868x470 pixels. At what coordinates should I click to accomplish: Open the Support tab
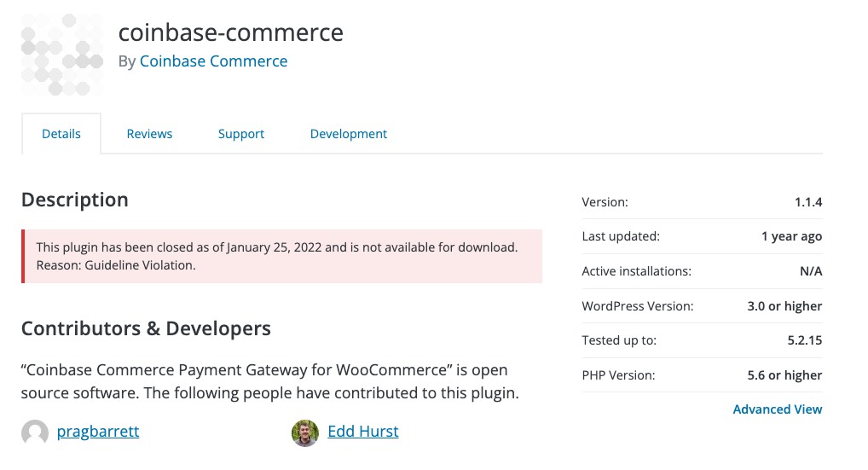pyautogui.click(x=240, y=134)
